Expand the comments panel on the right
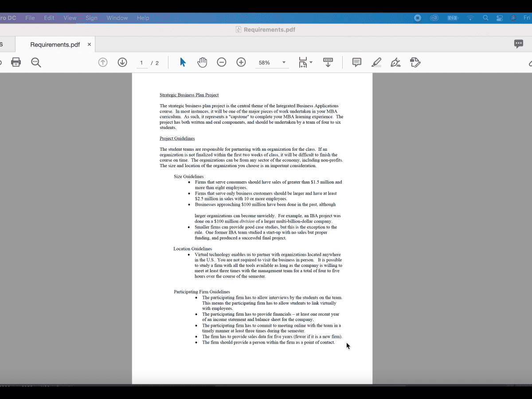 coord(519,44)
